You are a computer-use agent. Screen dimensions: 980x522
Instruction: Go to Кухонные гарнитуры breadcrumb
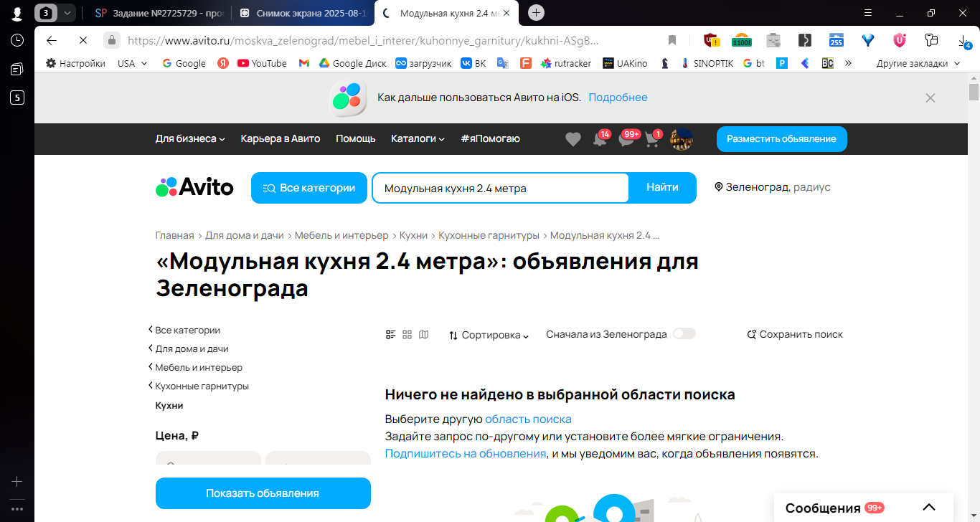489,235
